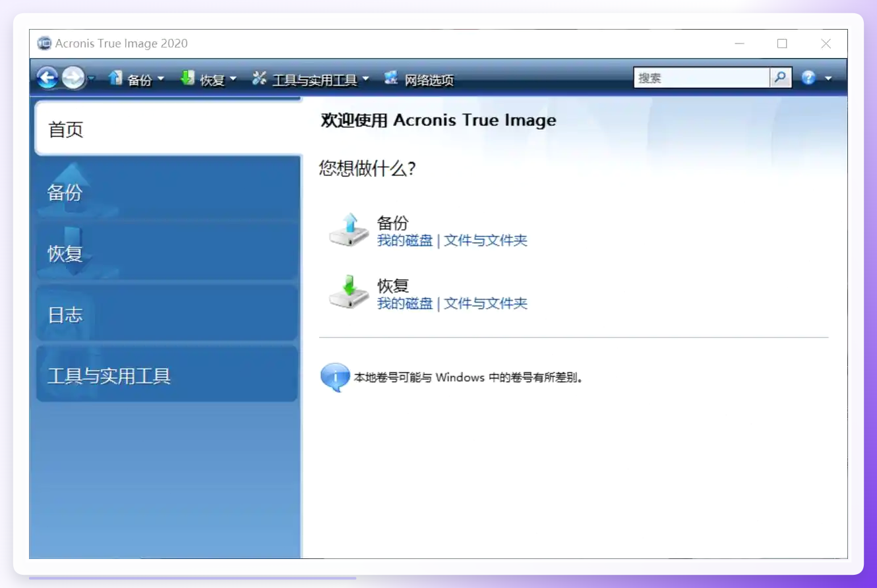Screen dimensions: 877x588
Task: Open navigation history arrow beside the forward button
Action: pyautogui.click(x=92, y=78)
